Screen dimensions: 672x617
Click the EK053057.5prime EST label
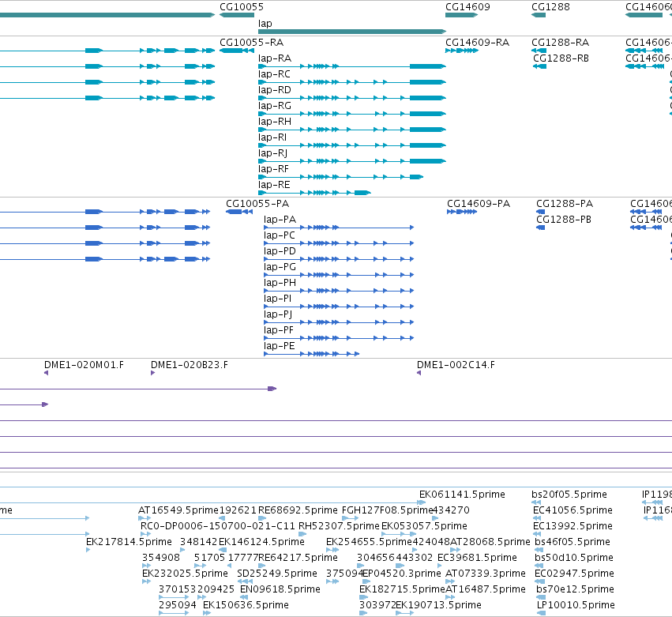click(424, 526)
